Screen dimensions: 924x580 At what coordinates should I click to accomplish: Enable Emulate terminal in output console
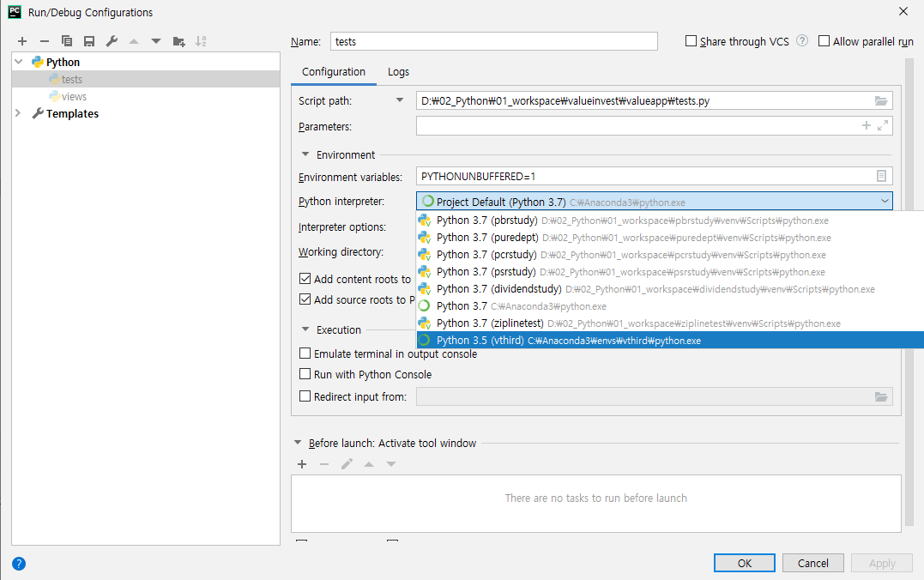[305, 353]
